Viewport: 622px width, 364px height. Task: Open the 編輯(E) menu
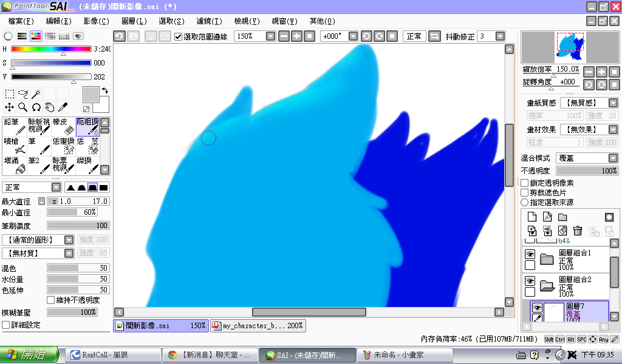[58, 21]
